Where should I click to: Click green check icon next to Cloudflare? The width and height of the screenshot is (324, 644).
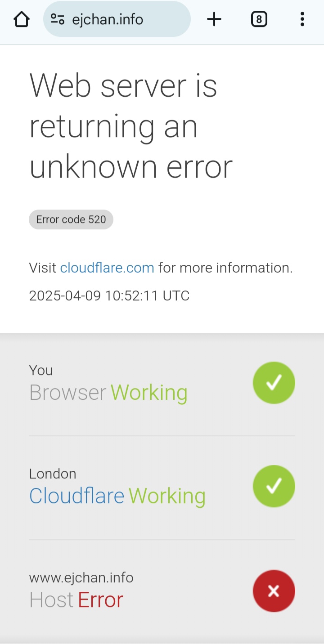coord(274,486)
